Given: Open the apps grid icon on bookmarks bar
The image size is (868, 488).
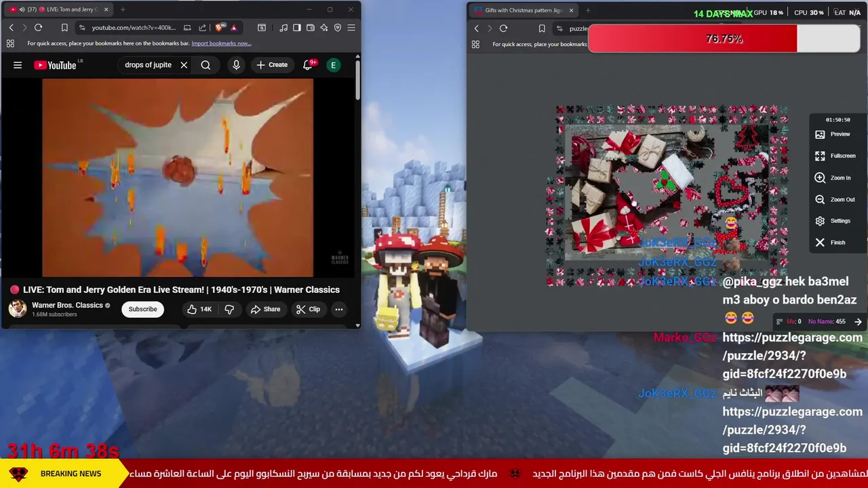Looking at the screenshot, I should tap(10, 43).
